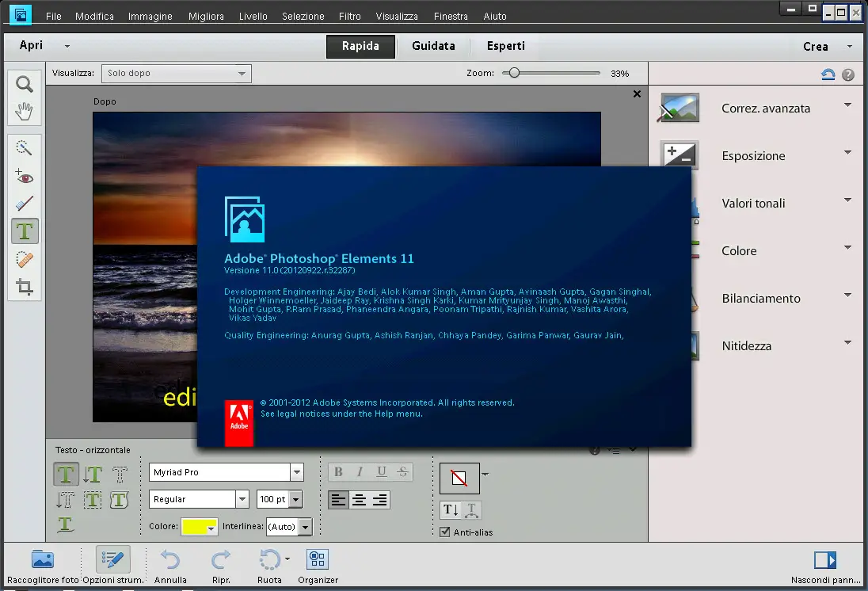Switch to the Guidata mode tab
Screen dimensions: 868x591
point(433,47)
